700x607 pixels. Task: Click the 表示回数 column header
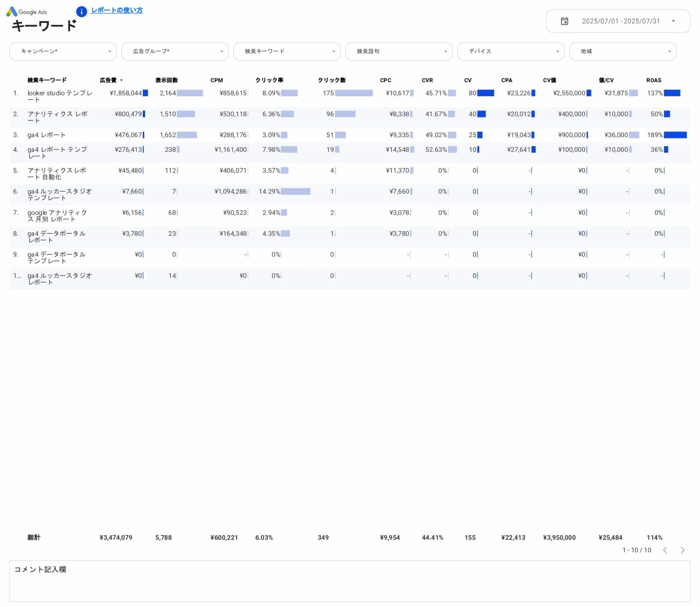point(167,80)
